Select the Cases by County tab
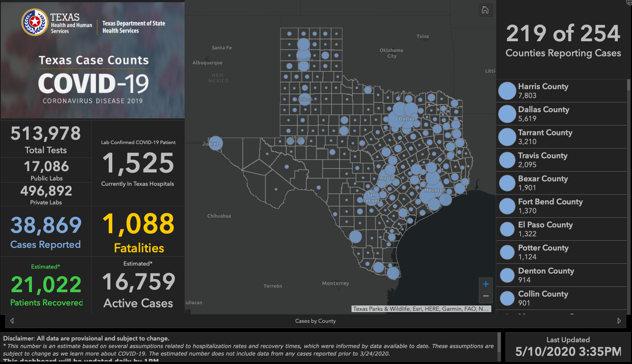 pyautogui.click(x=315, y=321)
